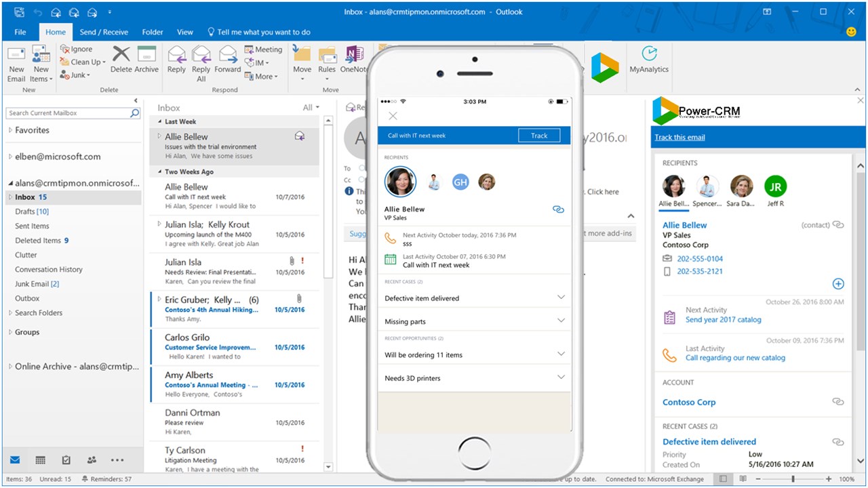Click the Tell me what you want field
The height and width of the screenshot is (488, 868).
(x=258, y=32)
